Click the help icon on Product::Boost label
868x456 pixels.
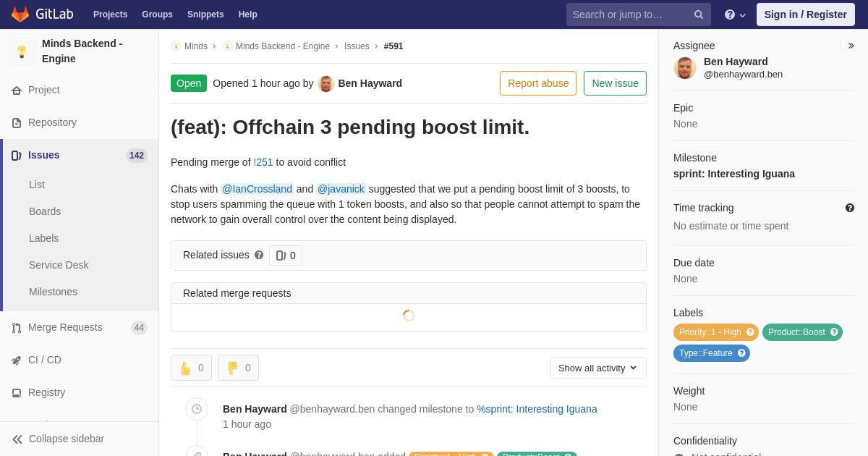[x=834, y=332]
